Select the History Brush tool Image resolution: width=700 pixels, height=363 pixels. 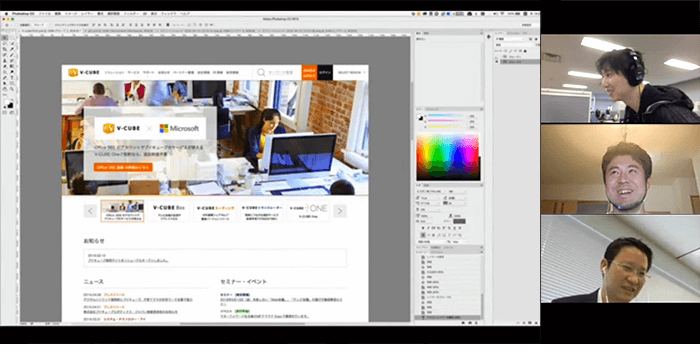coord(12,60)
